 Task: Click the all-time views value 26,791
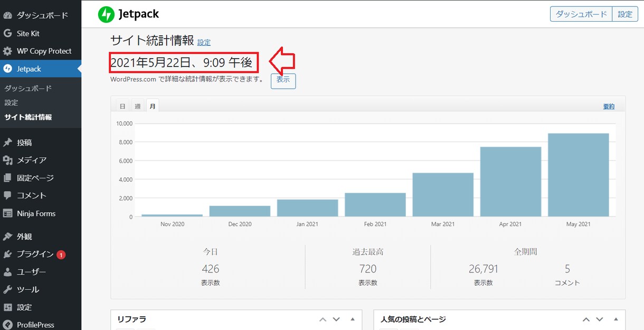(483, 269)
